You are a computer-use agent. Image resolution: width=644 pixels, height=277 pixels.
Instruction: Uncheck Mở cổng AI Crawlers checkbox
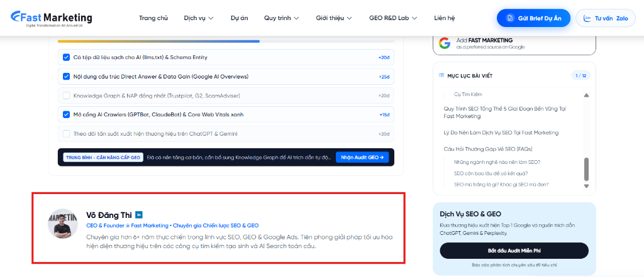pyautogui.click(x=66, y=114)
